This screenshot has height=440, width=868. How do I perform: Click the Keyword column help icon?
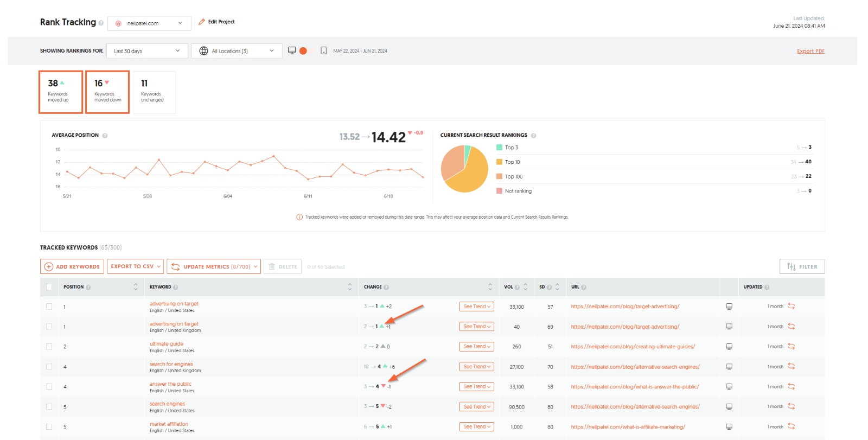pyautogui.click(x=175, y=287)
